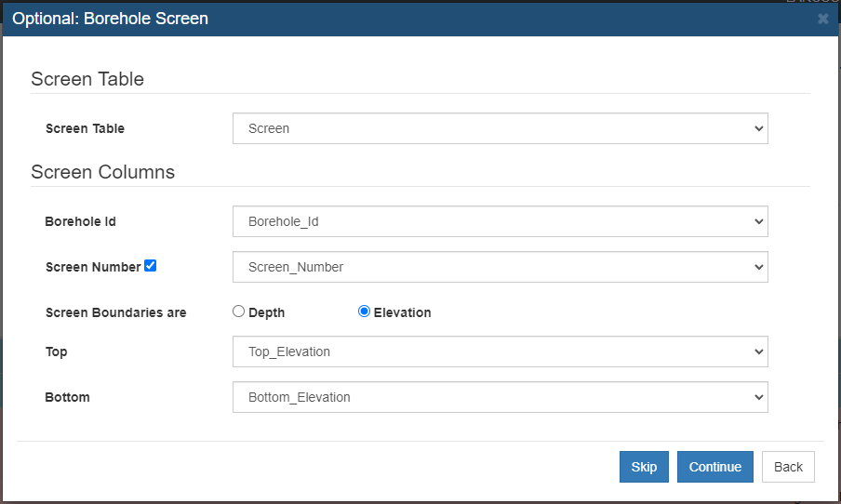Click the Top field label
This screenshot has height=504, width=841.
pos(57,351)
